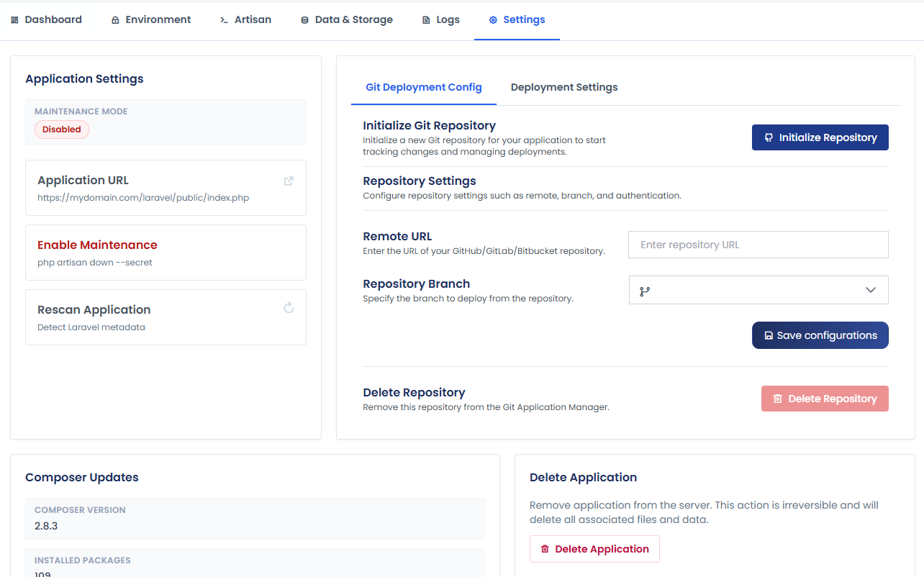Open the Application URL card

pyautogui.click(x=166, y=188)
